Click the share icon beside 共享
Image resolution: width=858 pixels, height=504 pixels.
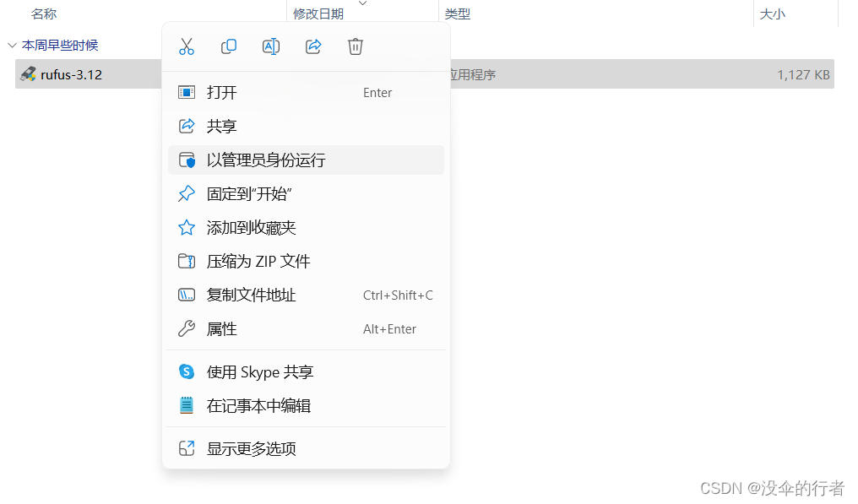187,127
